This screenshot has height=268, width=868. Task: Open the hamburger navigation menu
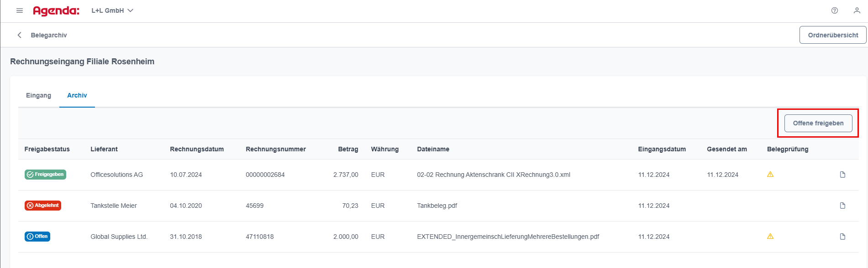[20, 10]
